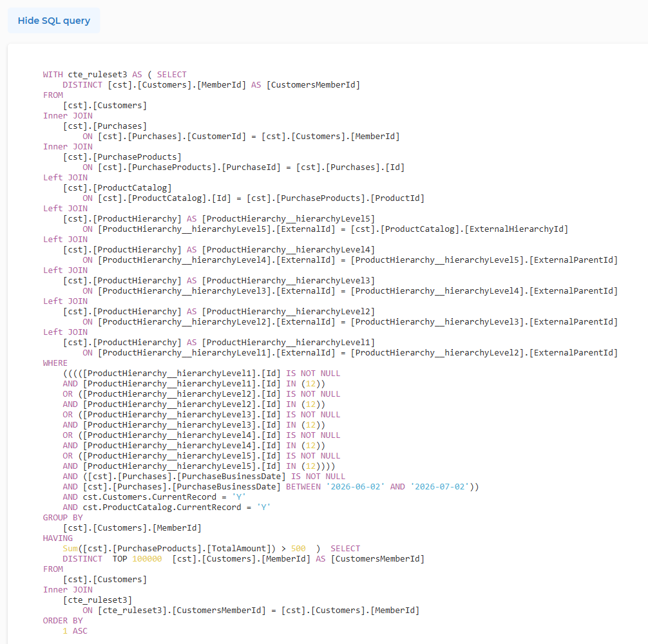Viewport: 648px width, 644px height.
Task: Click the BETWEEN keyword
Action: [x=303, y=487]
